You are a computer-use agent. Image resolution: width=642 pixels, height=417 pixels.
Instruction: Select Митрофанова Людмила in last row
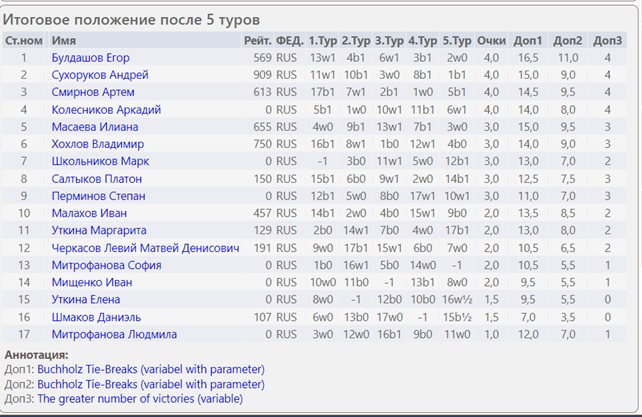tap(114, 335)
